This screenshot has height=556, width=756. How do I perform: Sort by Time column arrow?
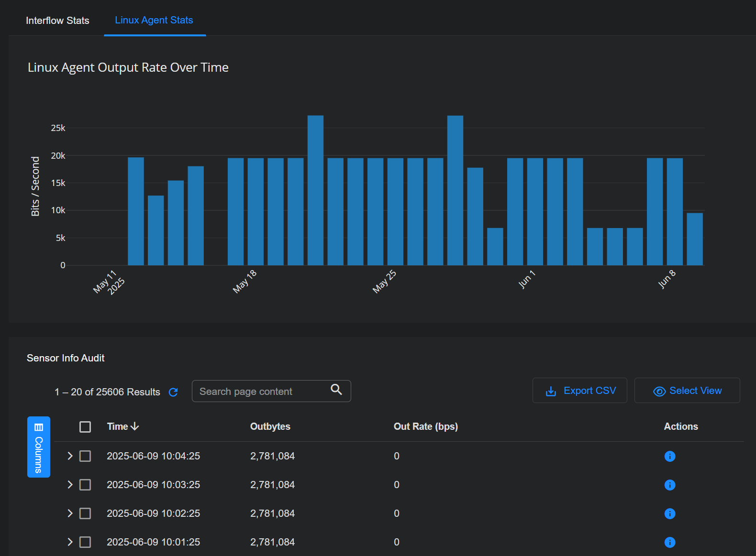tap(135, 426)
